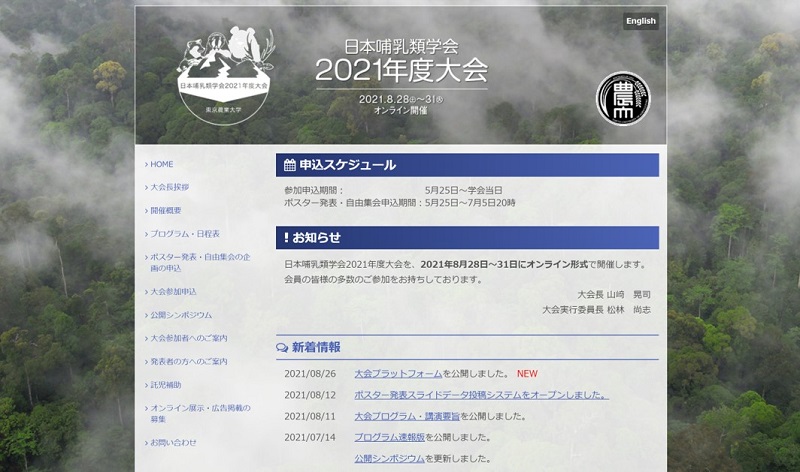Go to HOME in the sidebar
800x472 pixels.
click(x=161, y=164)
